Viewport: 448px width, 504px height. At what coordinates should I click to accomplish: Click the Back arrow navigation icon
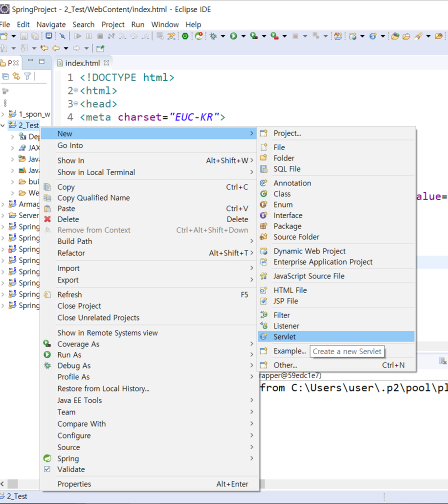56,48
